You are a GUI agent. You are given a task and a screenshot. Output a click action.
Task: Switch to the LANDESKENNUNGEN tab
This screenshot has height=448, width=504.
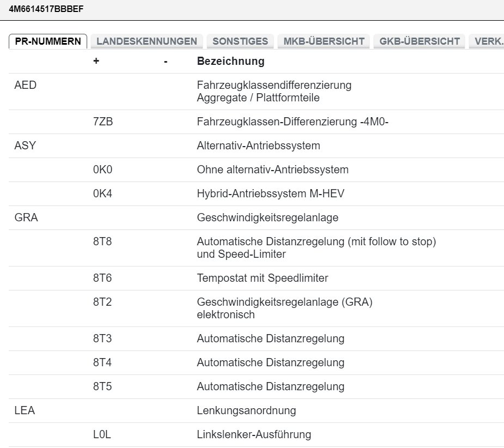point(147,41)
